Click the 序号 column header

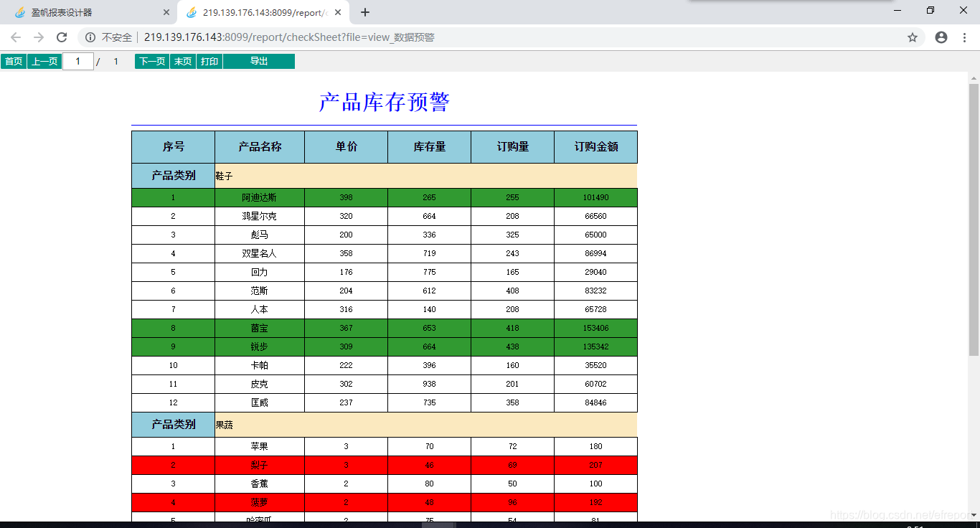click(173, 147)
